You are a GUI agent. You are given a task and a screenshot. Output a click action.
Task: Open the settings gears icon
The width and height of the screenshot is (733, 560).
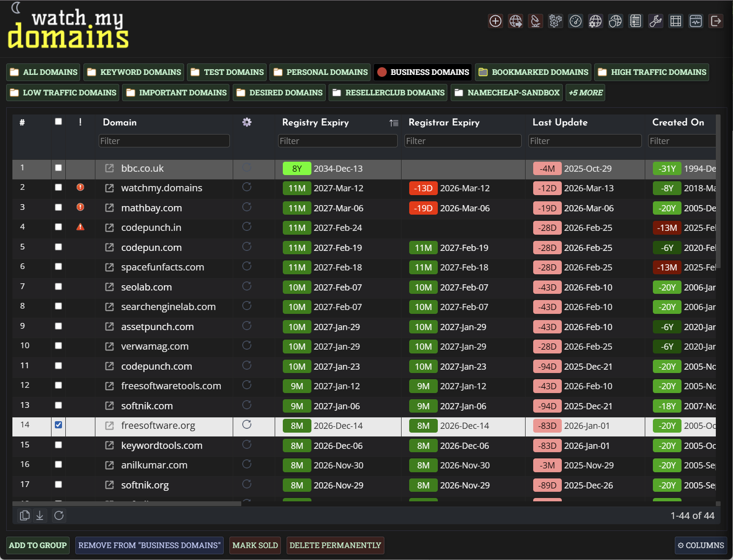(x=555, y=21)
